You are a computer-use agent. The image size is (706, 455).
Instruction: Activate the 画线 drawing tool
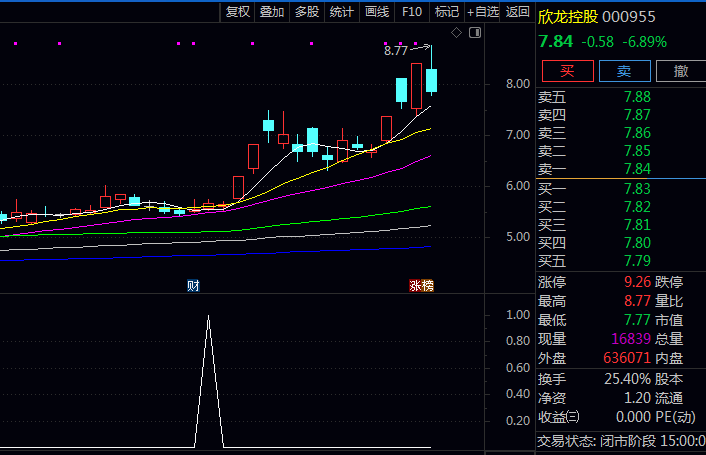pyautogui.click(x=377, y=12)
